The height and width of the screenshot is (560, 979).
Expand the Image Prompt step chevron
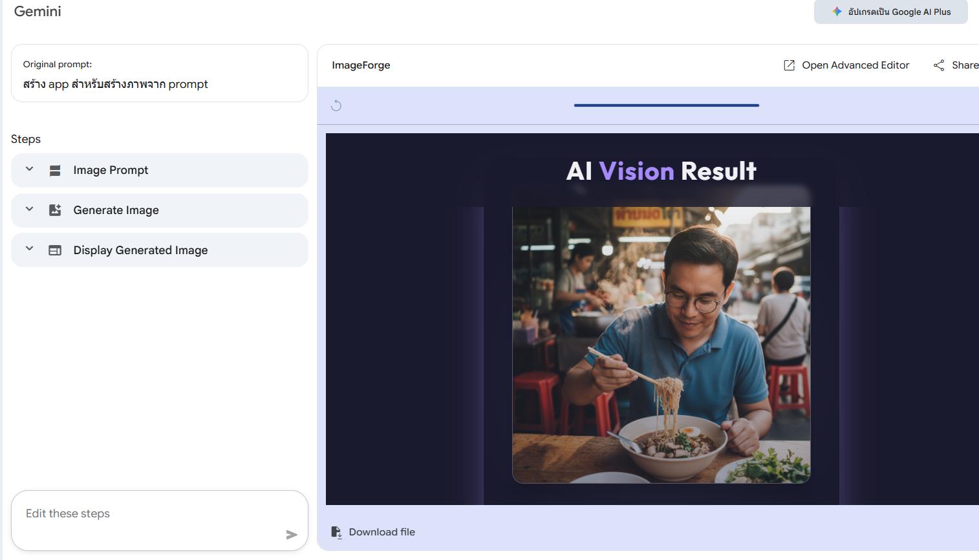29,169
